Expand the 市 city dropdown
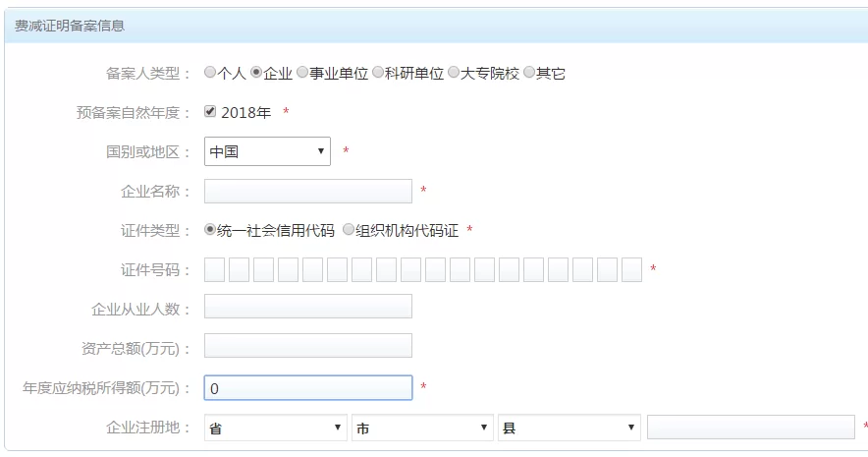The width and height of the screenshot is (868, 457). [422, 428]
